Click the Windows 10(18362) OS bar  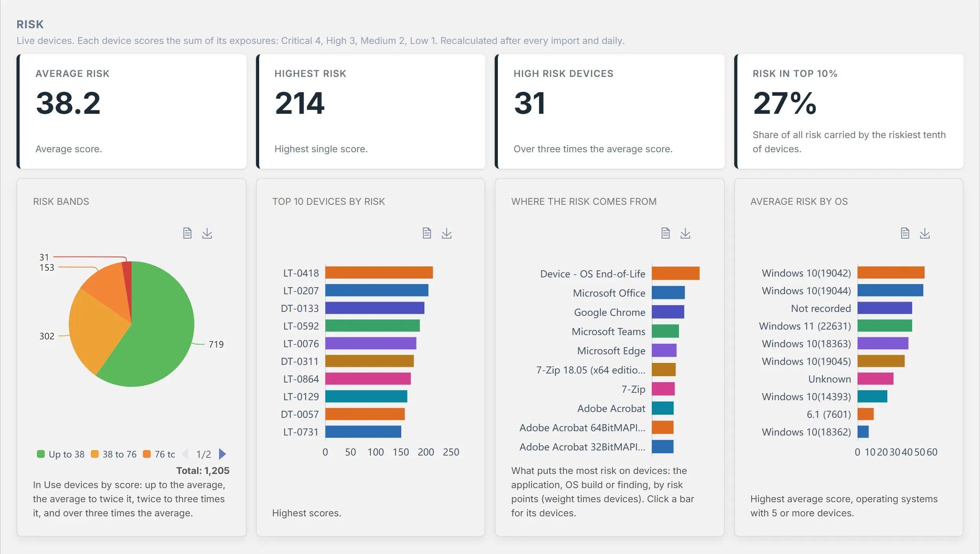(863, 432)
